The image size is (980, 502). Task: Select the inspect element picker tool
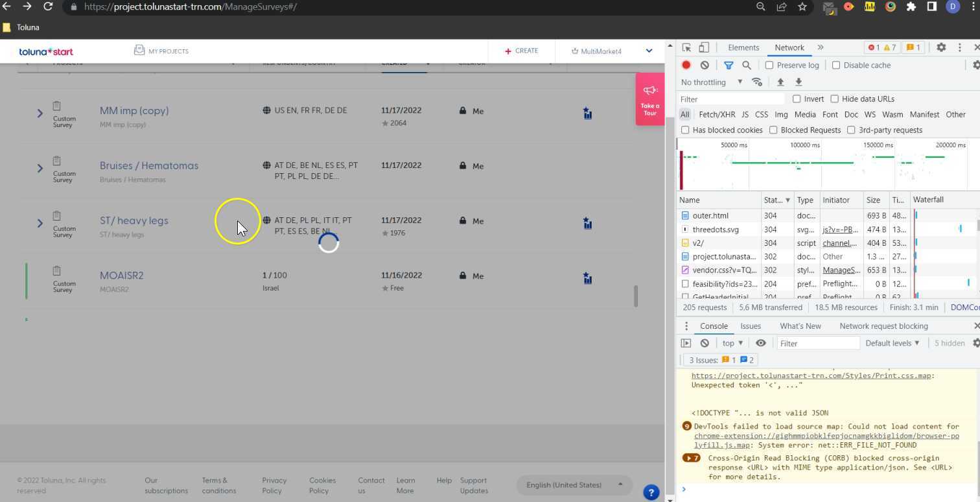click(685, 47)
